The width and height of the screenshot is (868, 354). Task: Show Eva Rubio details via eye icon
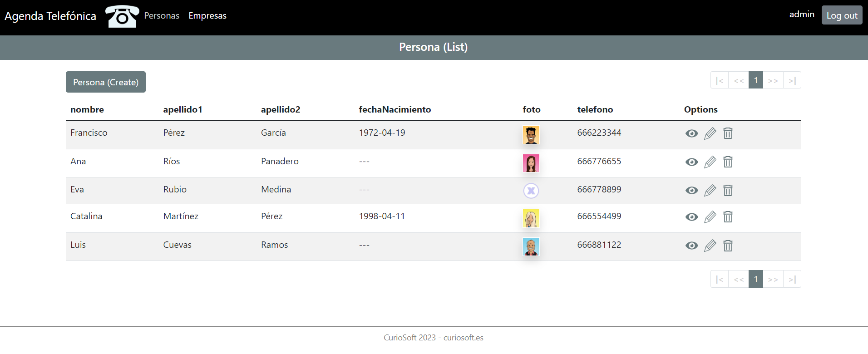[691, 190]
